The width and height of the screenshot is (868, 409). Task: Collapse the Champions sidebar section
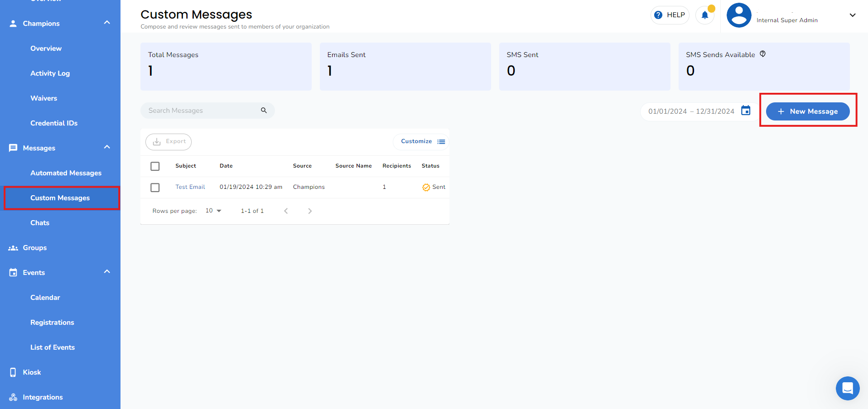pyautogui.click(x=107, y=23)
